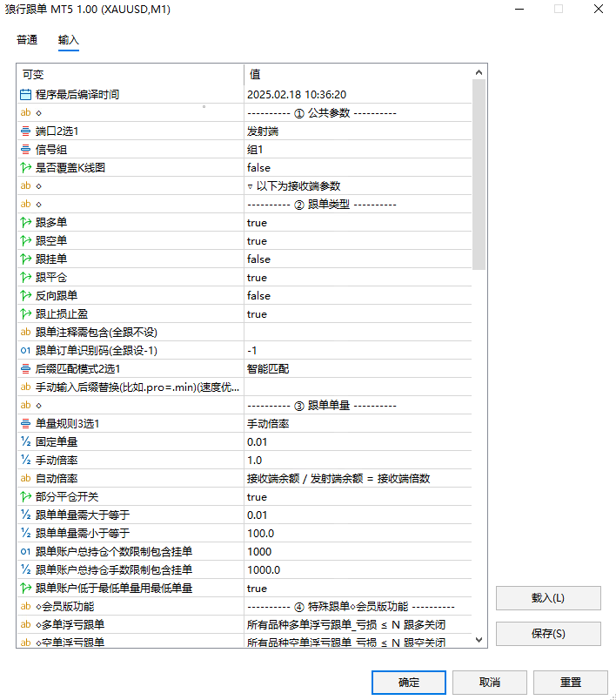The image size is (616, 700).
Task: Toggle the true value of 跟平仓
Action: click(x=358, y=278)
